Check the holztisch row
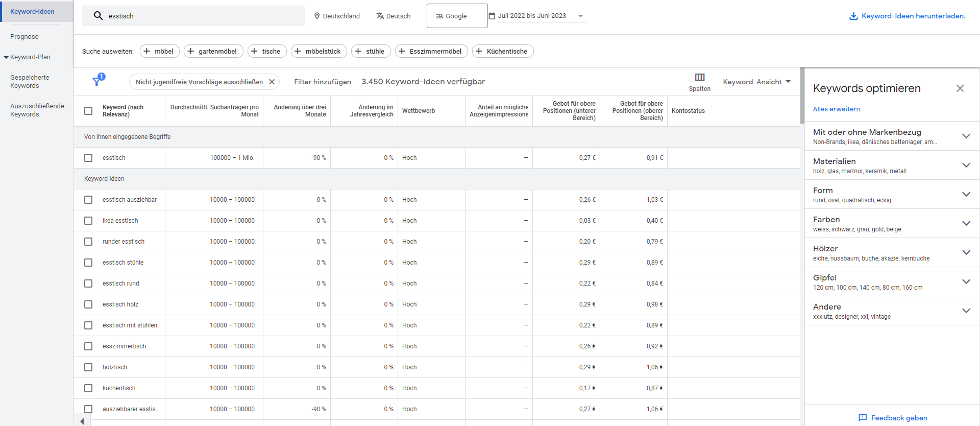 [x=88, y=367]
